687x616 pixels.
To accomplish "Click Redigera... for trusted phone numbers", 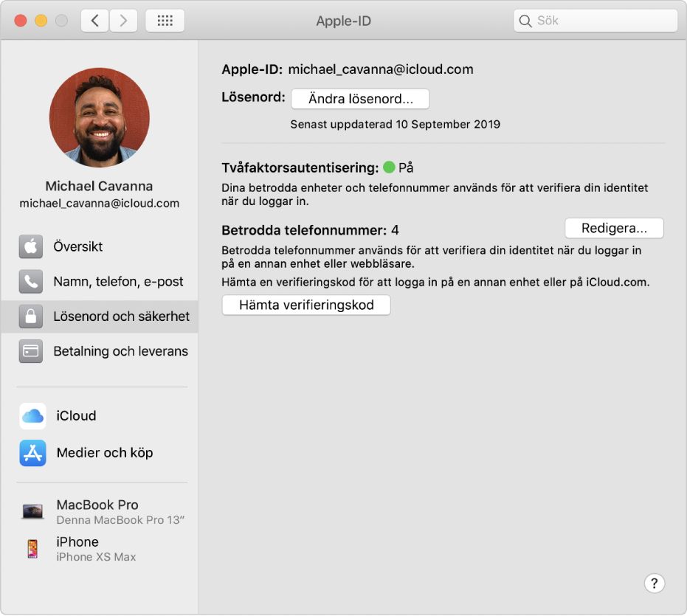I will click(x=614, y=228).
